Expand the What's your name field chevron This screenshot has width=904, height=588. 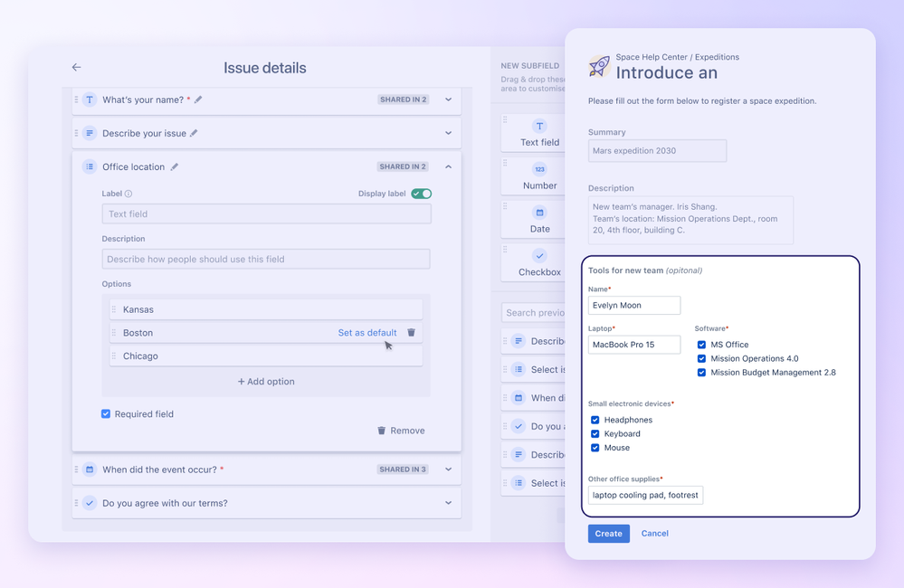[449, 100]
